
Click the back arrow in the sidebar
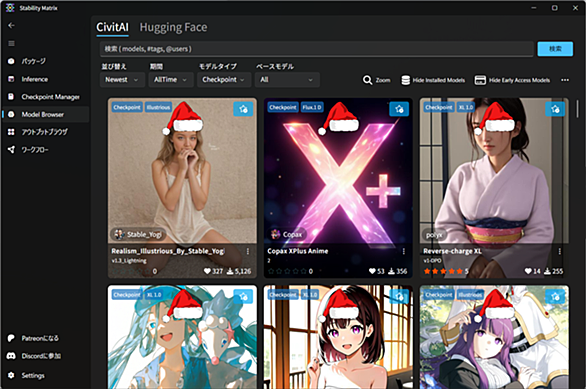11,25
